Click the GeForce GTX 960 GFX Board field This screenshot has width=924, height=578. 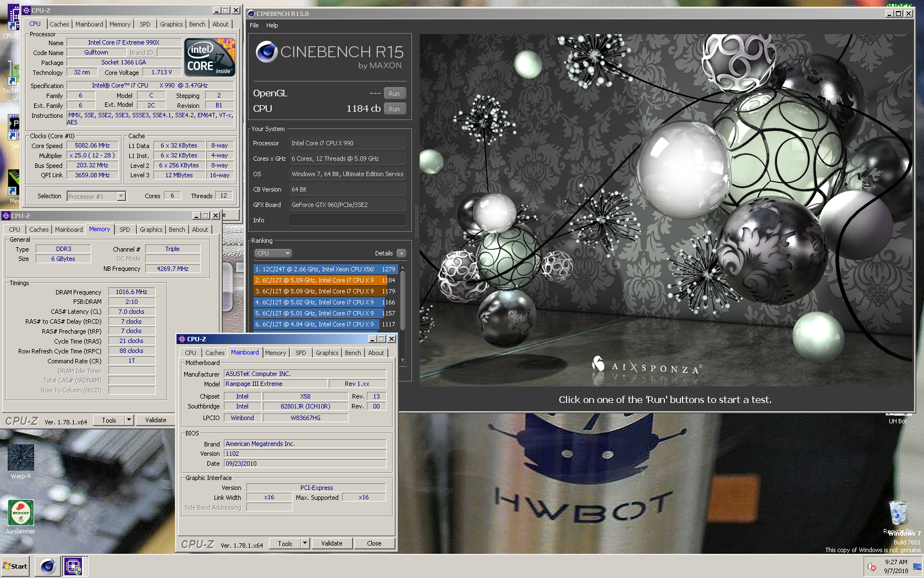tap(347, 205)
